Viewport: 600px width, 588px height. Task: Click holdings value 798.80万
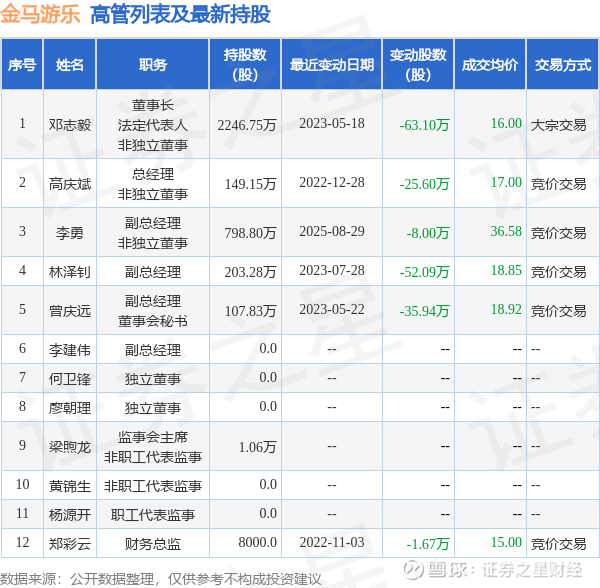point(250,233)
